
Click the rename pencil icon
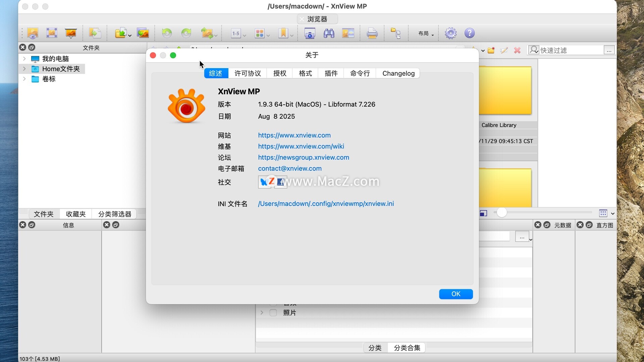[x=504, y=50]
